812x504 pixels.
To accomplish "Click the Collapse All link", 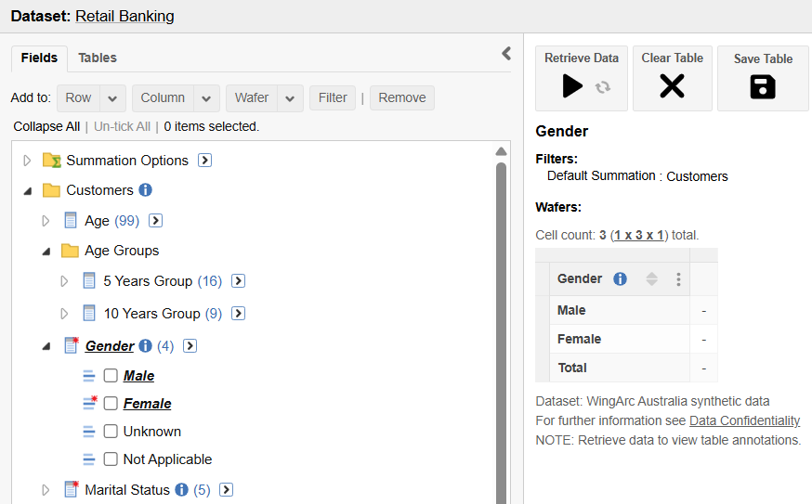I will [46, 126].
